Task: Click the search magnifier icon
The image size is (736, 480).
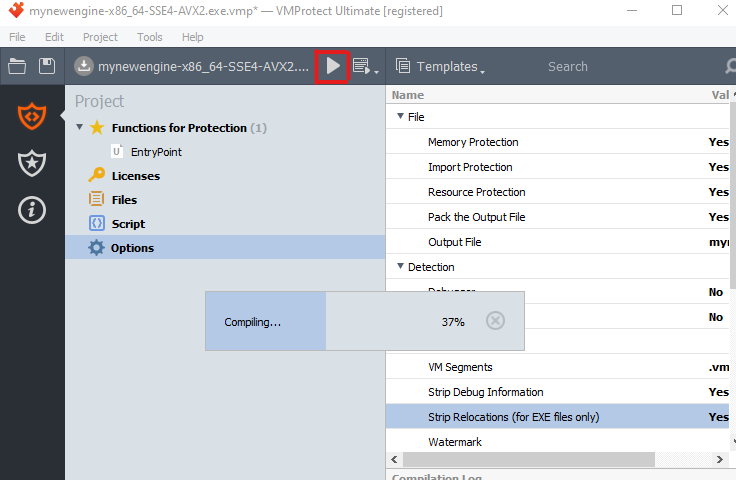Action: click(730, 67)
